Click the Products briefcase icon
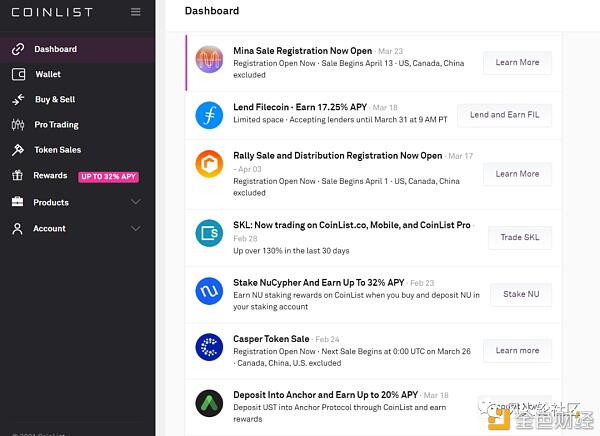The height and width of the screenshot is (436, 600). [17, 202]
